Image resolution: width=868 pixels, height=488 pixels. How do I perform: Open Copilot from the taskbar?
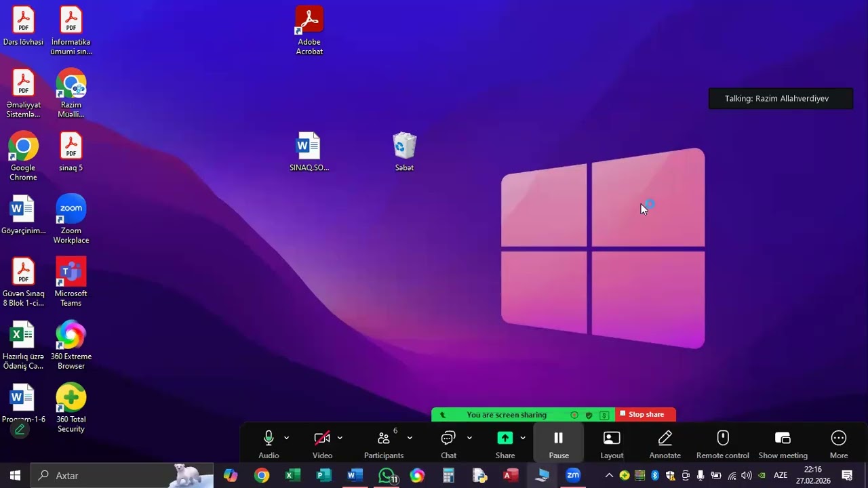coord(231,476)
